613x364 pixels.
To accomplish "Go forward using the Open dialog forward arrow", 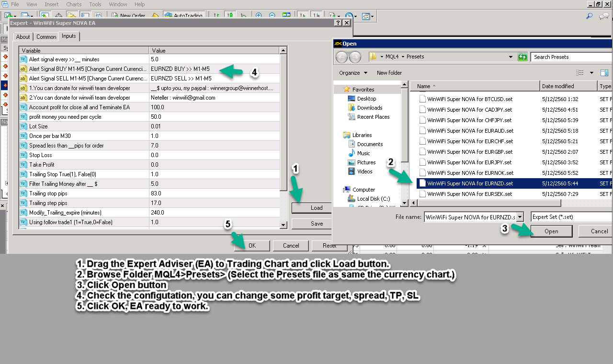I will (355, 57).
